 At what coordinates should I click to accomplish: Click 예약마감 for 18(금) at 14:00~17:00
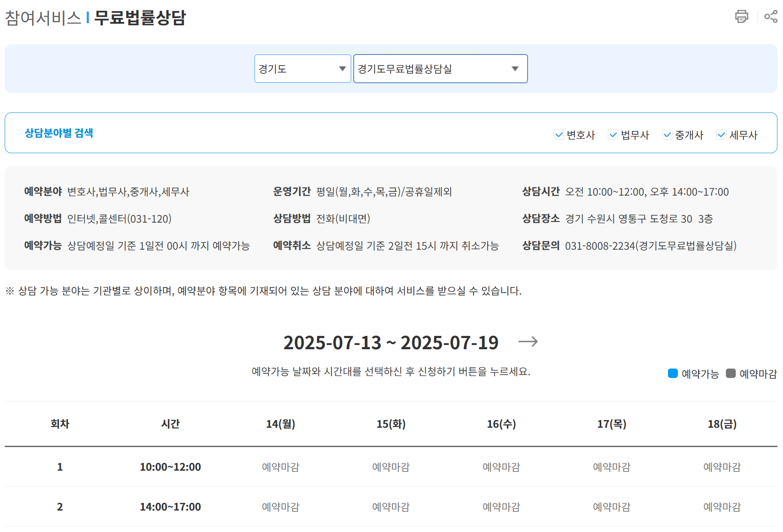pyautogui.click(x=722, y=507)
